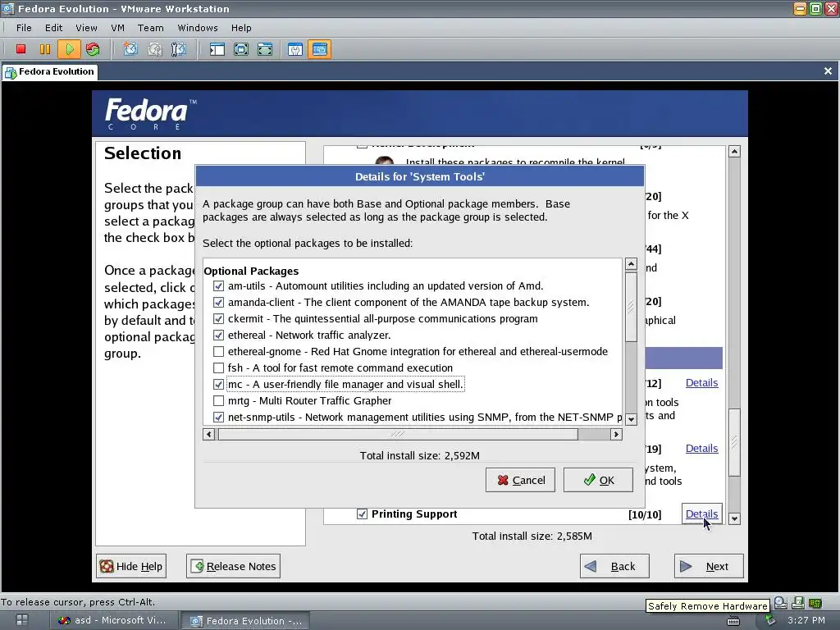840x630 pixels.
Task: Uncheck the mc file manager checkbox
Action: tap(218, 384)
